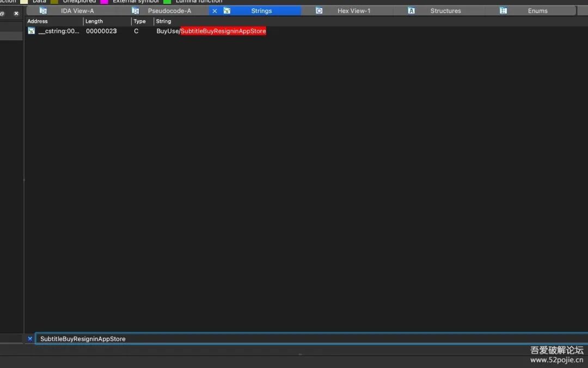This screenshot has height=368, width=588.
Task: Click the Enums tab icon
Action: tap(503, 10)
